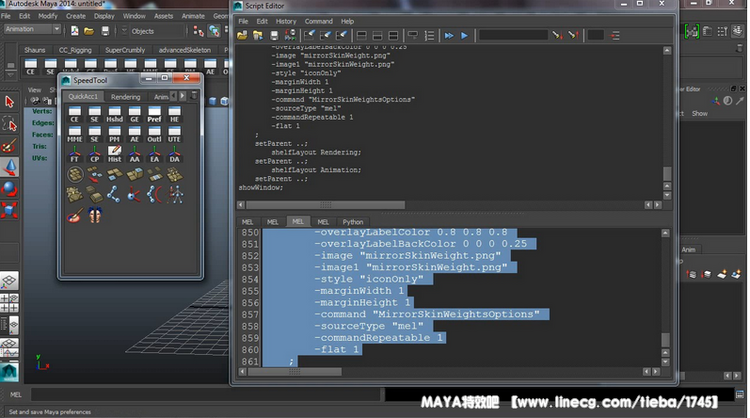Screen dimensions: 750x418
Task: Clear the Script Editor input
Action: tap(325, 35)
